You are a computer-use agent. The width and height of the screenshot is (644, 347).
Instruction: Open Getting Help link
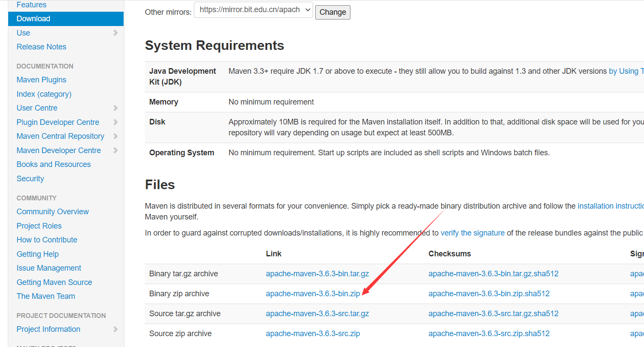click(x=37, y=254)
